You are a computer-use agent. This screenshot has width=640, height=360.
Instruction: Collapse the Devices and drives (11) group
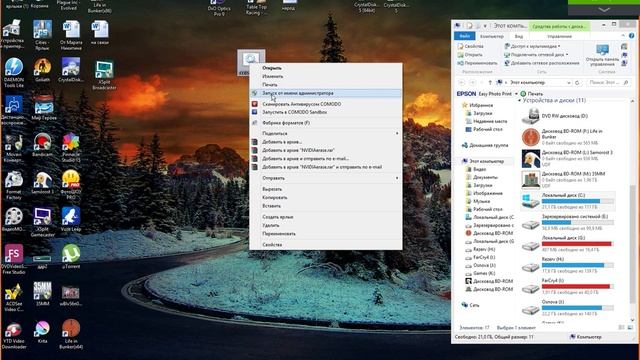click(x=519, y=100)
